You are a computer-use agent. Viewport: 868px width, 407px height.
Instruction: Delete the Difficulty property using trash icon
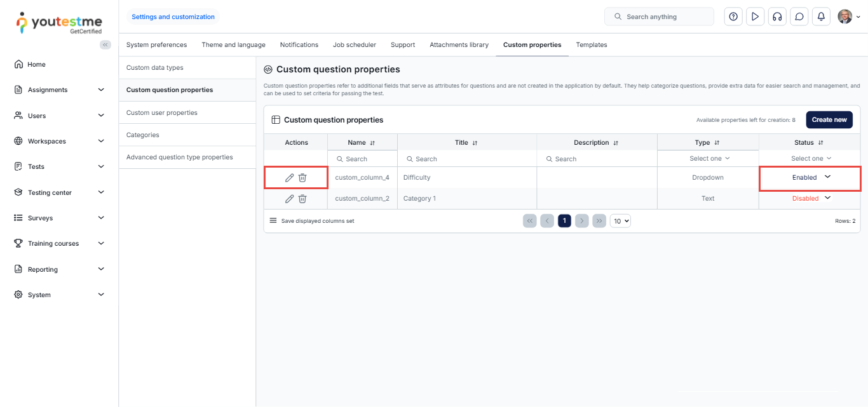click(x=302, y=178)
